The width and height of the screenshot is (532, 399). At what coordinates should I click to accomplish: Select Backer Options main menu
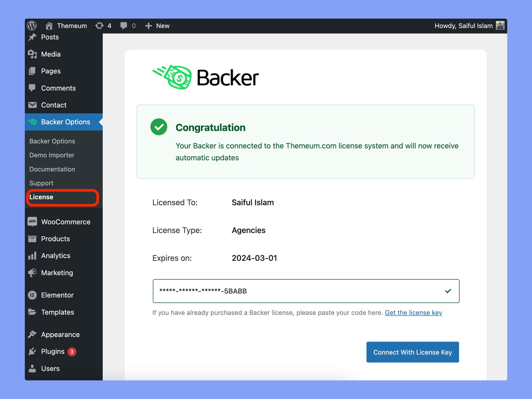point(64,122)
